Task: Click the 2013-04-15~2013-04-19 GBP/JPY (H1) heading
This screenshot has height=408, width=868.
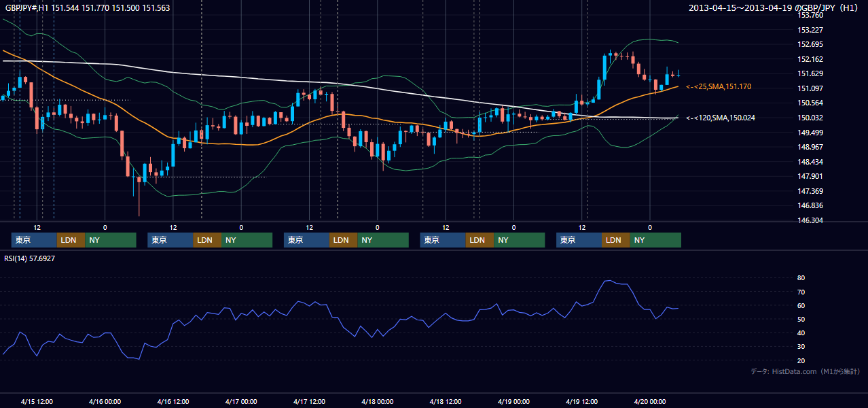Action: (x=775, y=8)
